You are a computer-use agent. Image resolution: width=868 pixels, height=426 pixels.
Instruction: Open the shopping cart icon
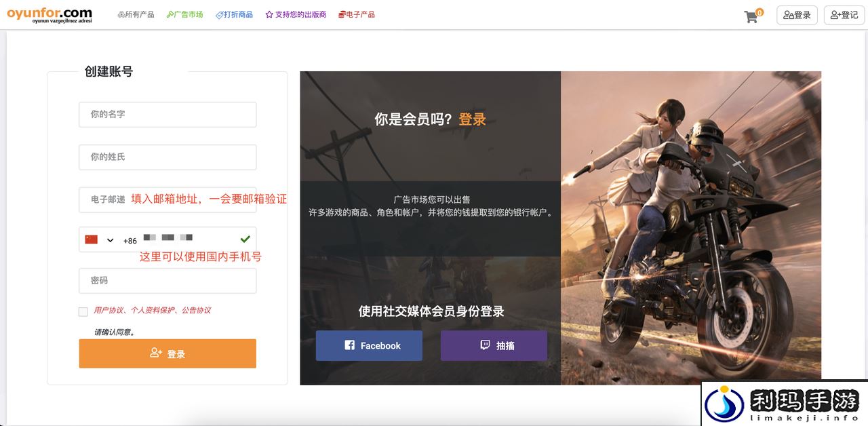pyautogui.click(x=751, y=16)
